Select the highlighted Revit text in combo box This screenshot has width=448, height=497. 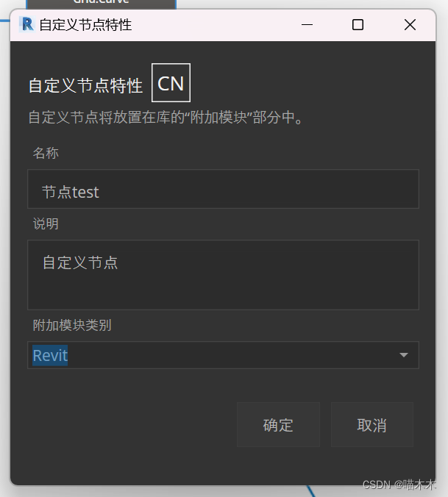click(50, 355)
